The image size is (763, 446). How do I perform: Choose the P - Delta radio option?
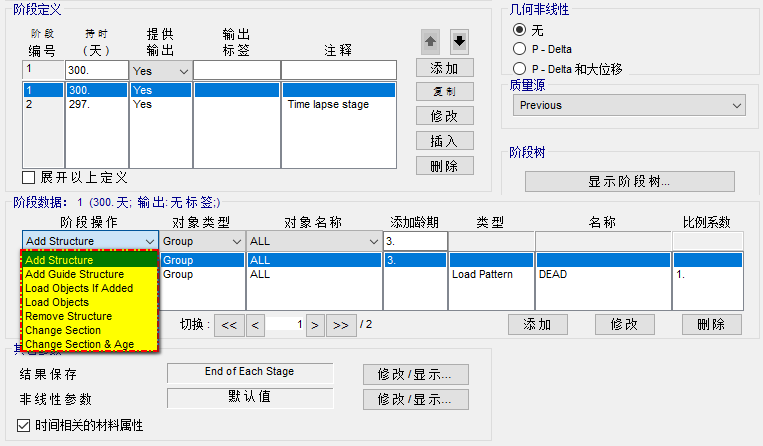pos(519,48)
